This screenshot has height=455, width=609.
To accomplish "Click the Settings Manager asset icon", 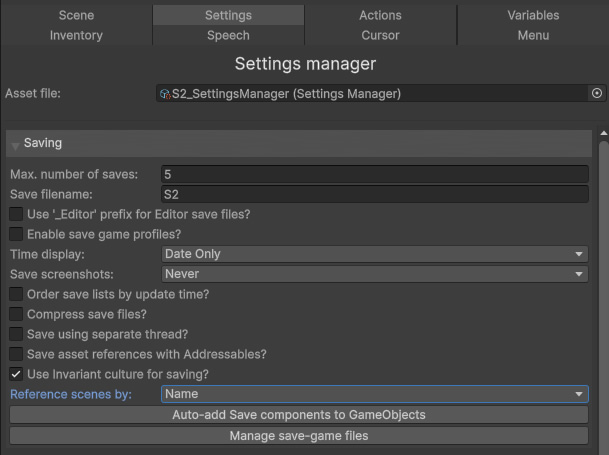I will [165, 94].
